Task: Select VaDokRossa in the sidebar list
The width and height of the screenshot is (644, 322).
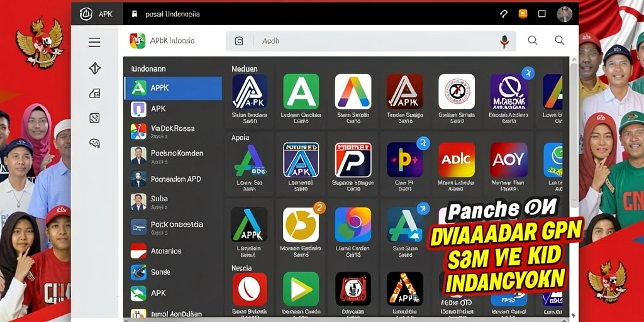Action: coord(173,131)
